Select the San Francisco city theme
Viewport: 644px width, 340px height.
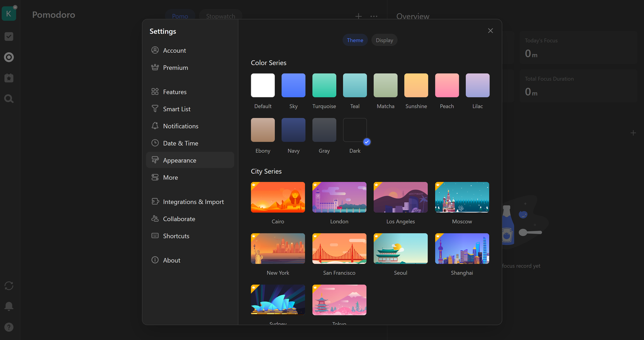pyautogui.click(x=339, y=249)
